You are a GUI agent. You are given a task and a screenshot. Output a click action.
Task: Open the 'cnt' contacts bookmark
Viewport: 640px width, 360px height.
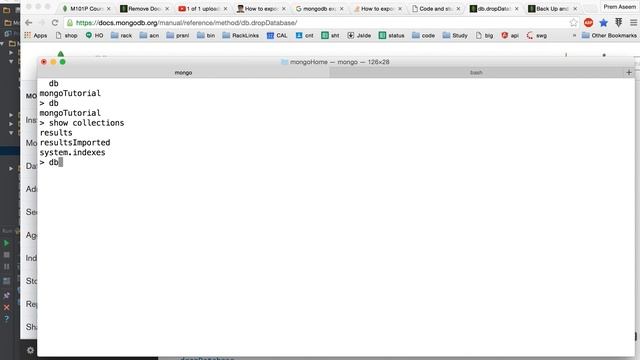[x=304, y=36]
